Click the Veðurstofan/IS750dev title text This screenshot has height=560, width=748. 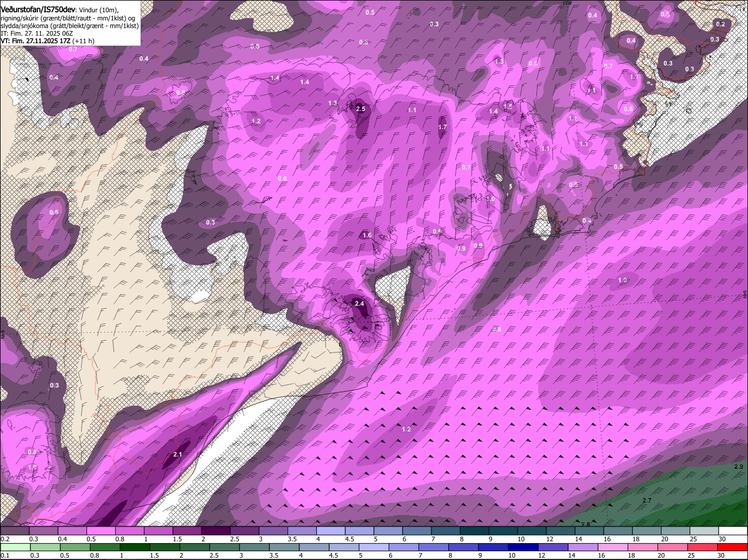tap(38, 10)
